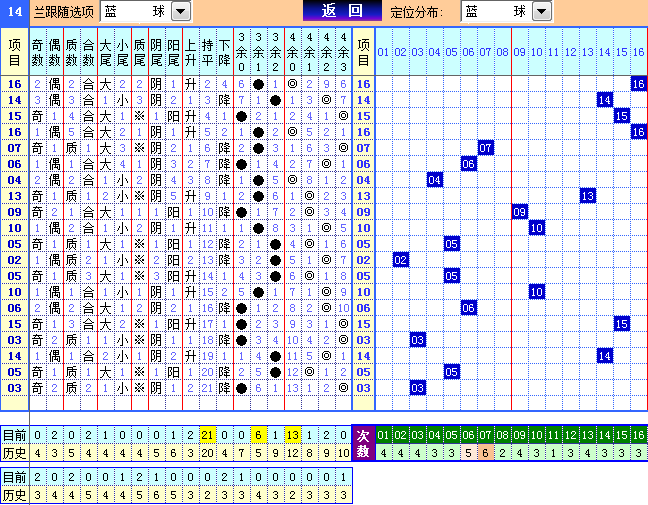Click the 返回 button
Image resolution: width=648 pixels, height=505 pixels.
342,11
